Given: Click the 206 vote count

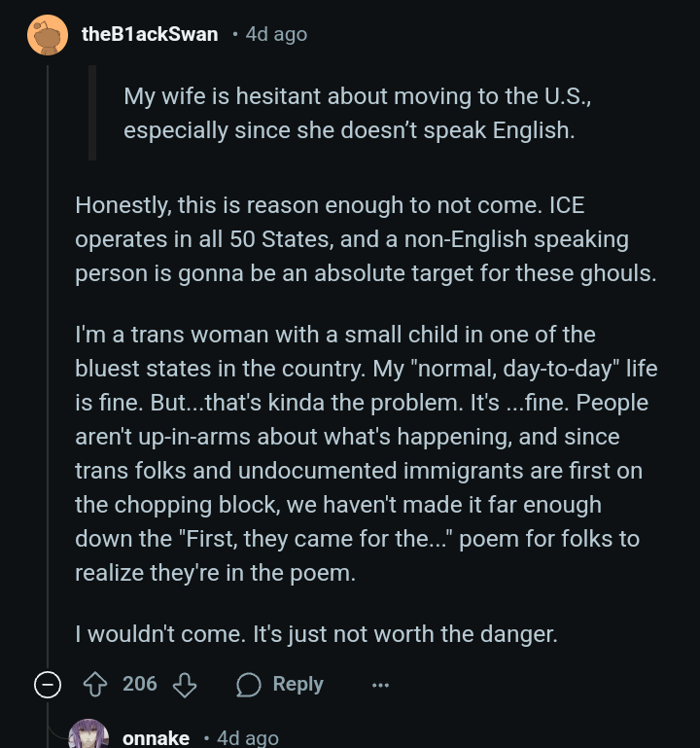Looking at the screenshot, I should coord(140,685).
